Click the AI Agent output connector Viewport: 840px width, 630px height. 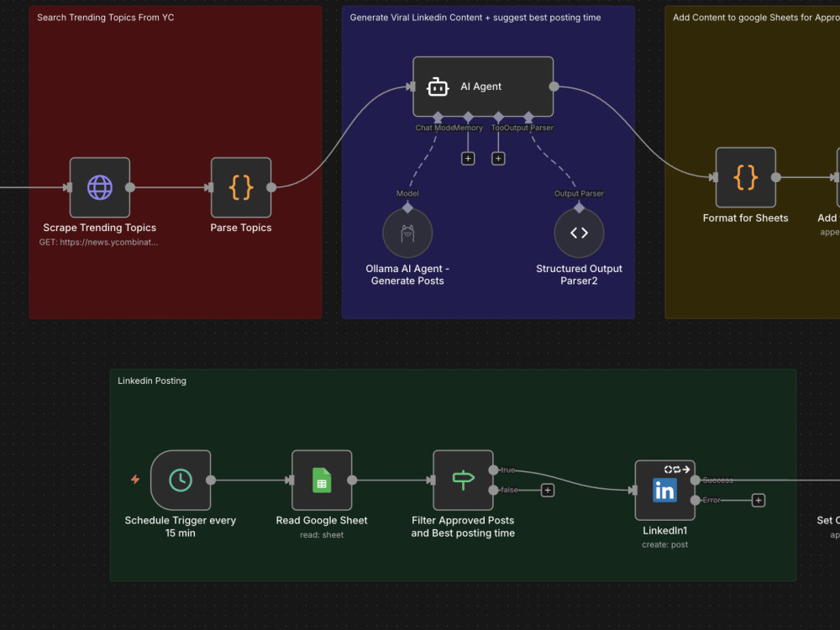(554, 87)
